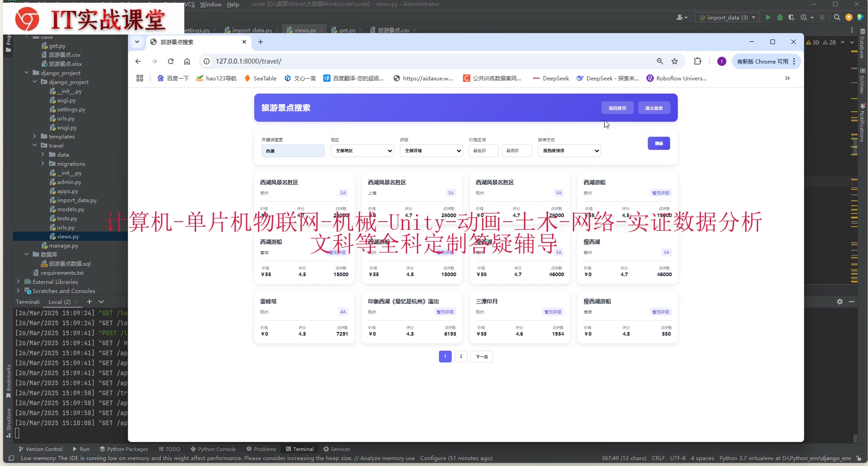
Task: Open the 瘦西湖游船 attraction card
Action: pyautogui.click(x=627, y=317)
